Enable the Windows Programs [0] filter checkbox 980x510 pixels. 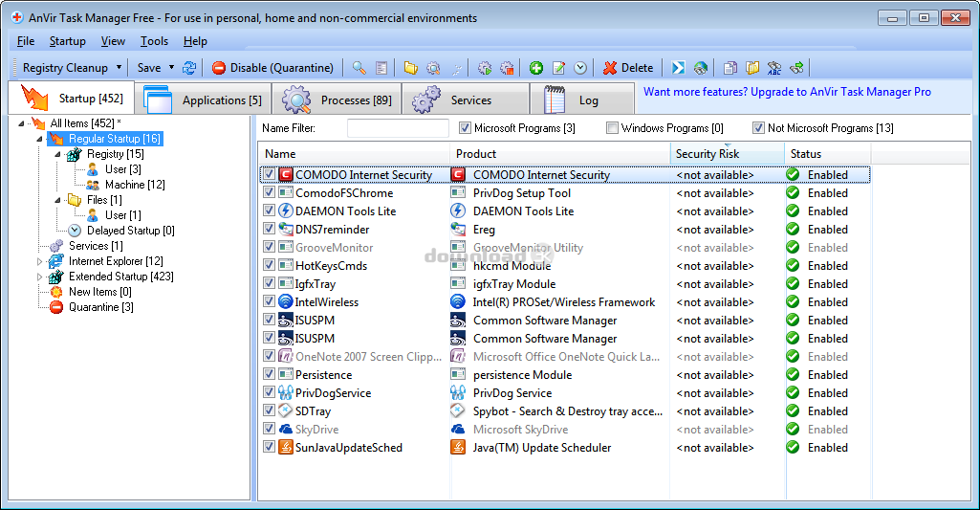click(612, 127)
